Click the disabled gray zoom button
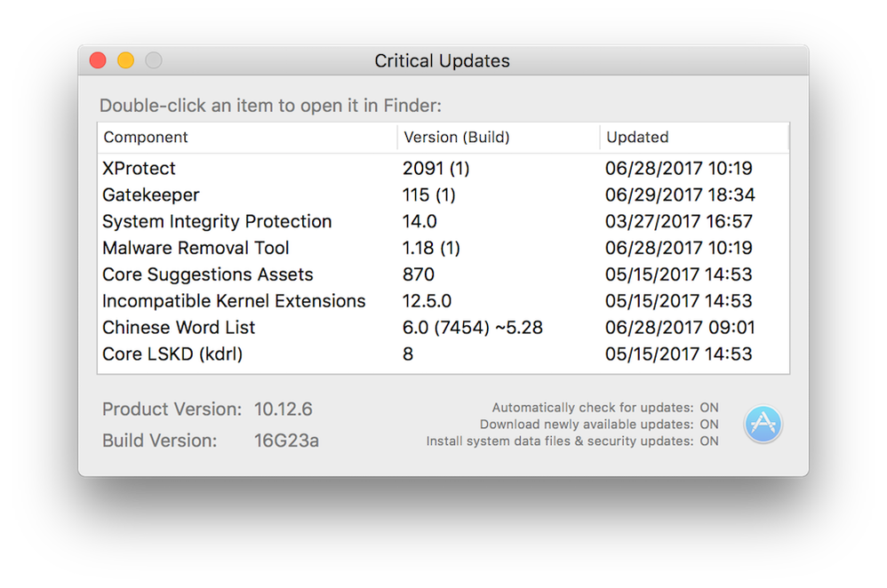The width and height of the screenshot is (887, 588). click(x=153, y=60)
